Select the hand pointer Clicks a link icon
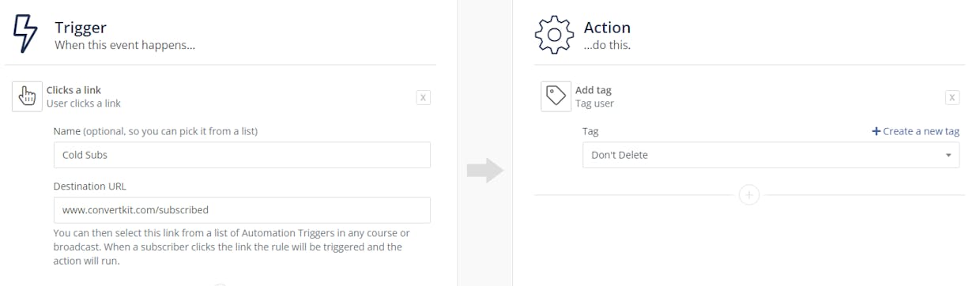 pyautogui.click(x=27, y=96)
